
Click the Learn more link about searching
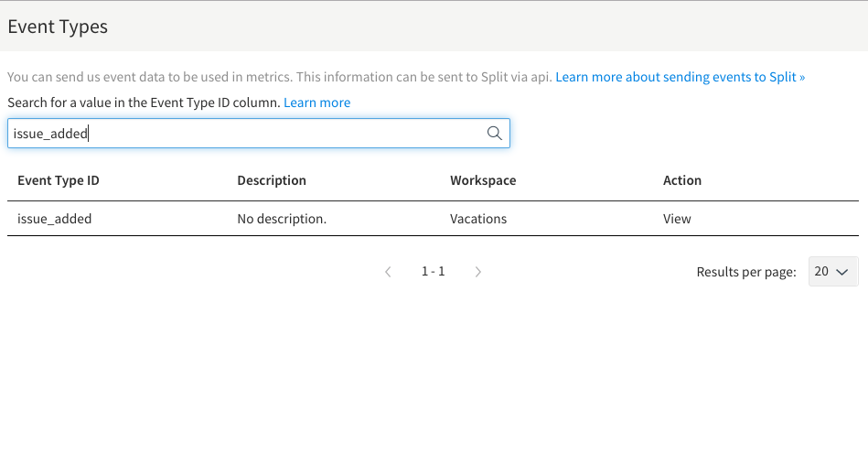(x=316, y=103)
